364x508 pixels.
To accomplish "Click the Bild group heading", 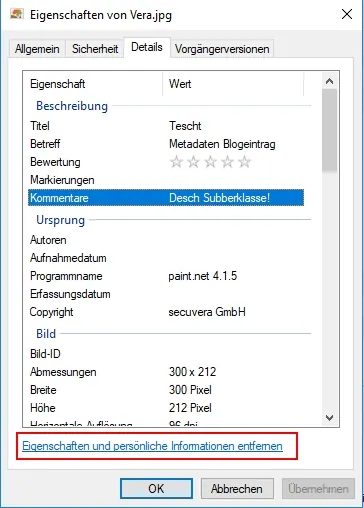I will click(x=46, y=334).
